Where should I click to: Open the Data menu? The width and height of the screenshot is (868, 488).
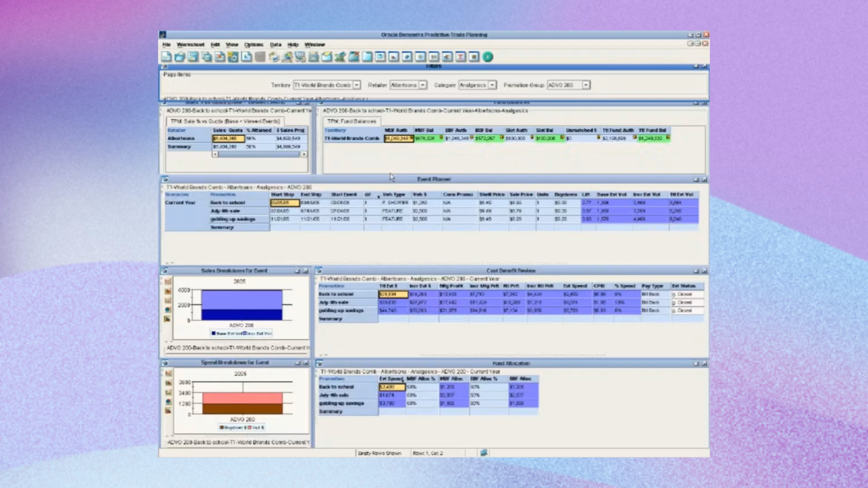(x=275, y=45)
